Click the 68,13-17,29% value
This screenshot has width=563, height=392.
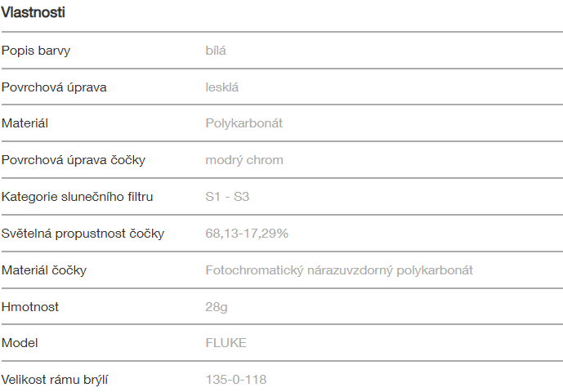pyautogui.click(x=247, y=234)
